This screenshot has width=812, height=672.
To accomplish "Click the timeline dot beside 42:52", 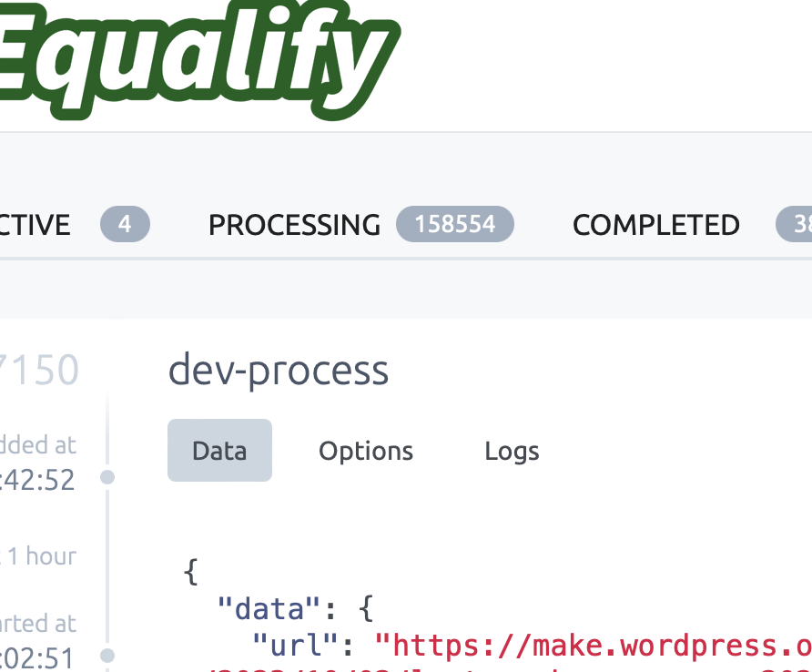I will point(107,477).
